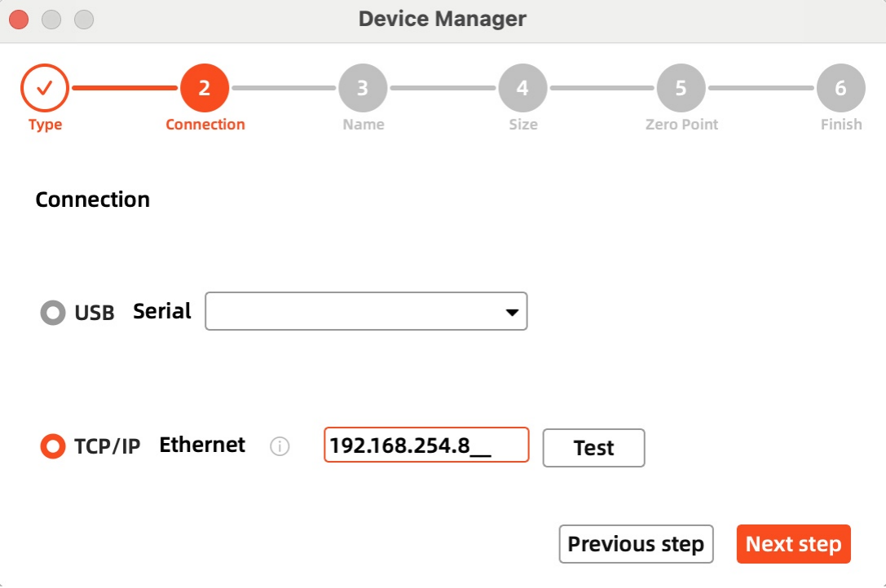Image resolution: width=886 pixels, height=588 pixels.
Task: Click the step 4 Size circle
Action: coord(522,88)
